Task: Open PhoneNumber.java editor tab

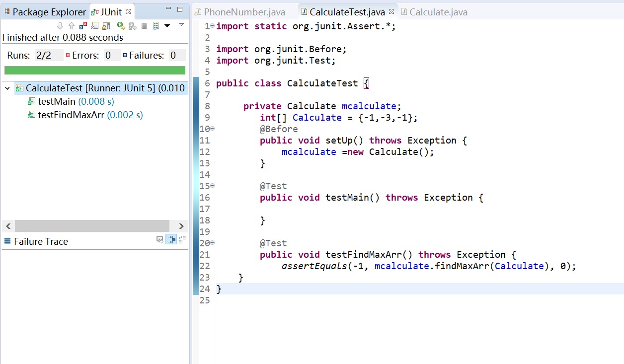Action: (x=239, y=12)
